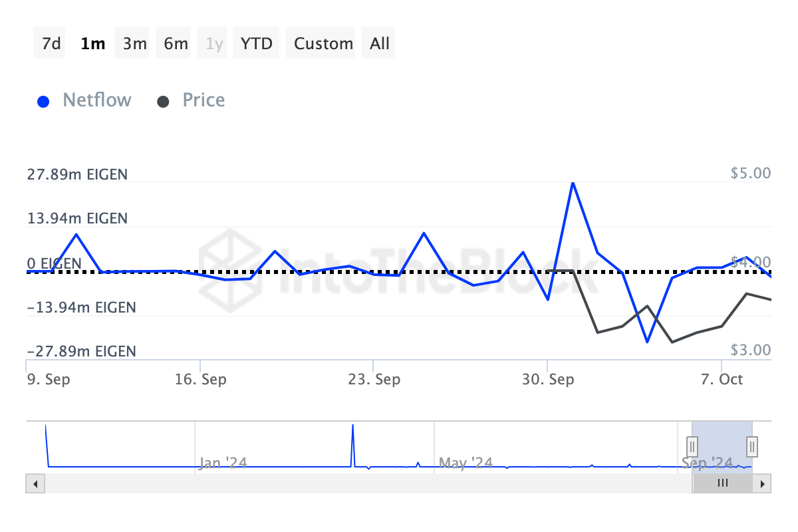This screenshot has height=532, width=798.
Task: Switch to the 1m time range
Action: (x=92, y=44)
